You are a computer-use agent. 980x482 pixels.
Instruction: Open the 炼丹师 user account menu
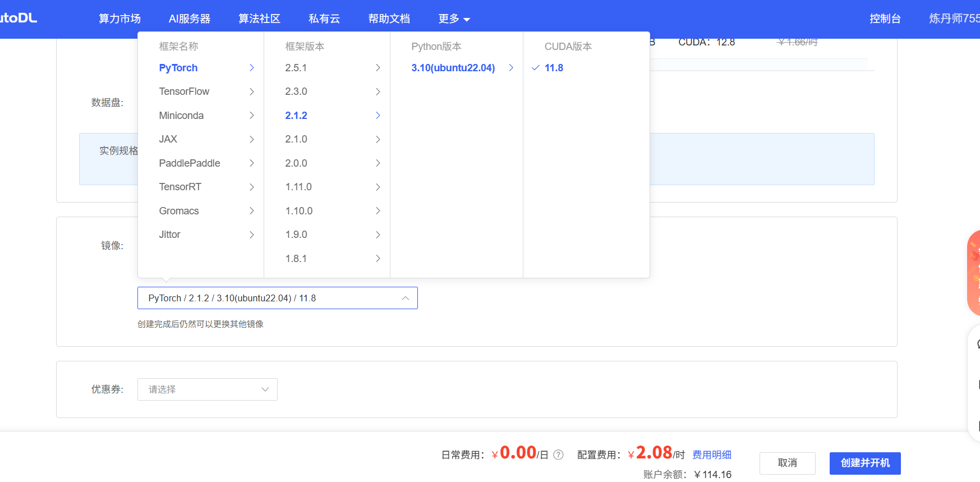954,19
